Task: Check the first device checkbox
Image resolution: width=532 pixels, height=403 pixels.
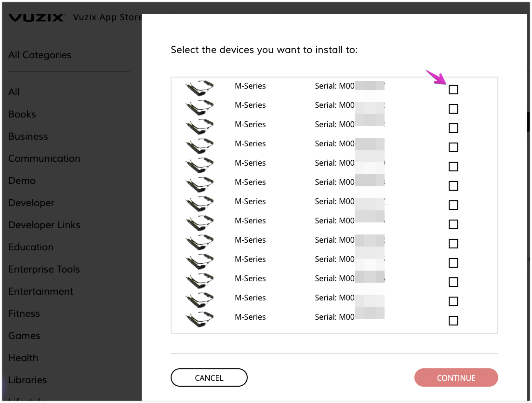Action: pos(453,90)
